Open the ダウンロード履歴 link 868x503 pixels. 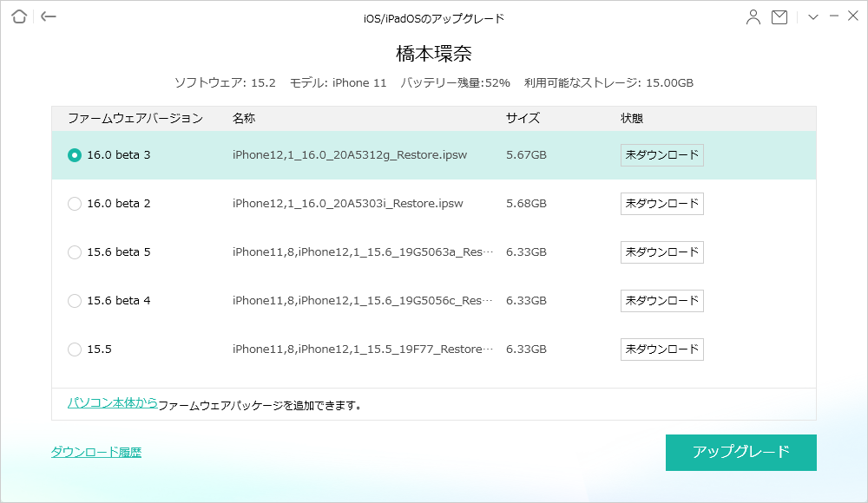[x=96, y=452]
